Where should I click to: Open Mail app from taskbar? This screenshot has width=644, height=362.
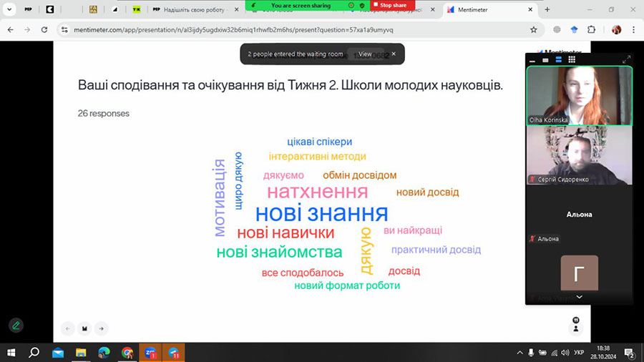(58, 353)
